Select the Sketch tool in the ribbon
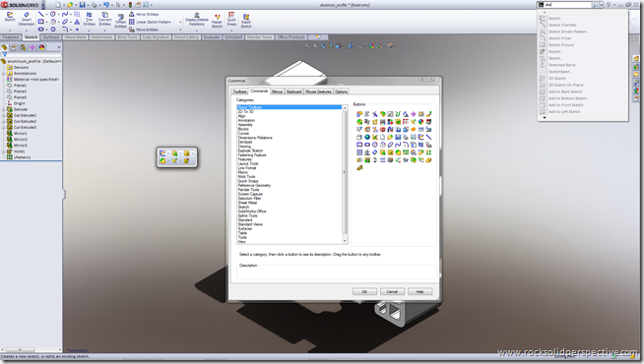This screenshot has height=364, width=644. click(x=10, y=17)
